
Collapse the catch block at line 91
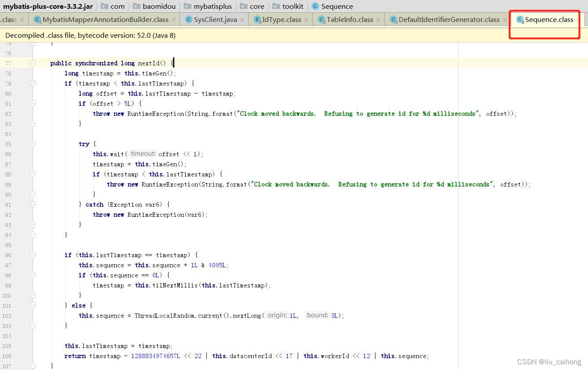32,205
